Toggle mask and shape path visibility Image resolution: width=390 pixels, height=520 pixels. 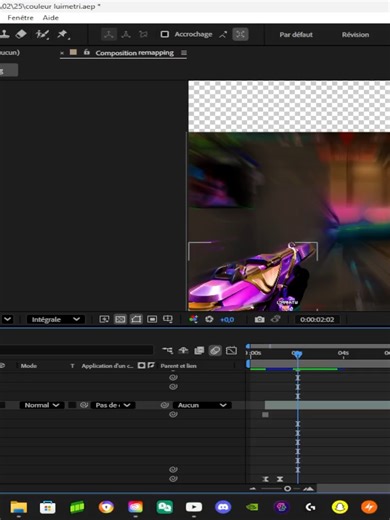click(x=136, y=319)
